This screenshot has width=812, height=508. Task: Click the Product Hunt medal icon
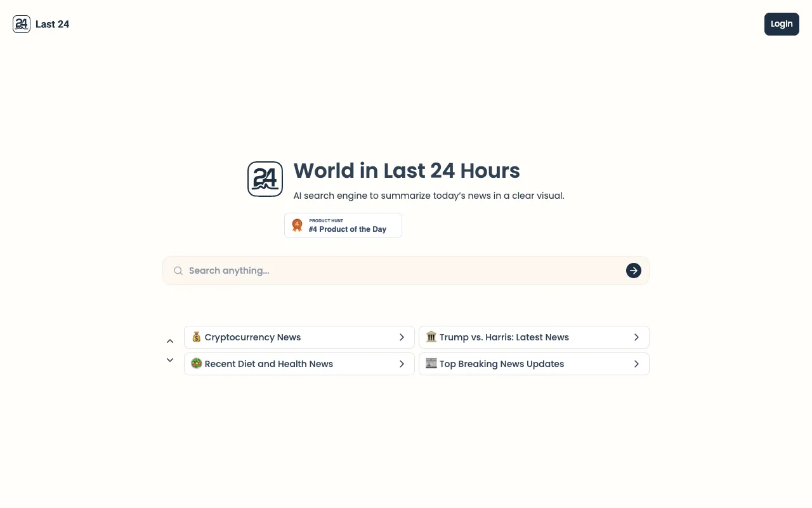point(297,225)
